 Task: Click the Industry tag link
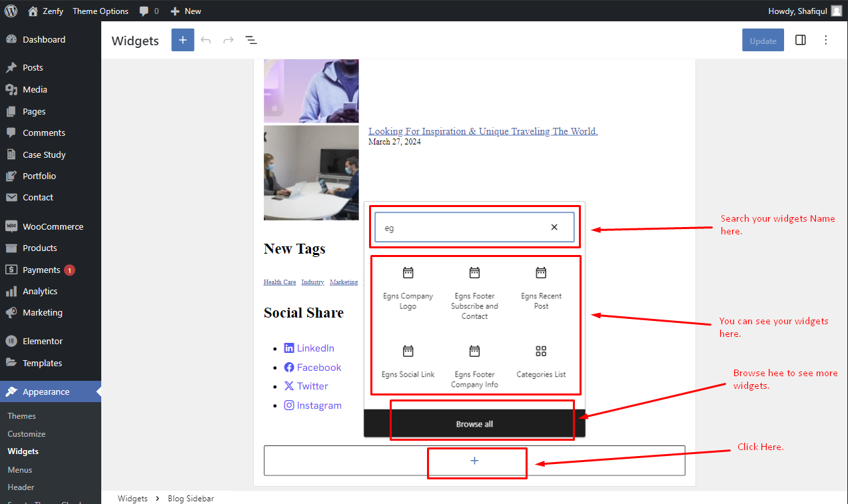click(312, 282)
